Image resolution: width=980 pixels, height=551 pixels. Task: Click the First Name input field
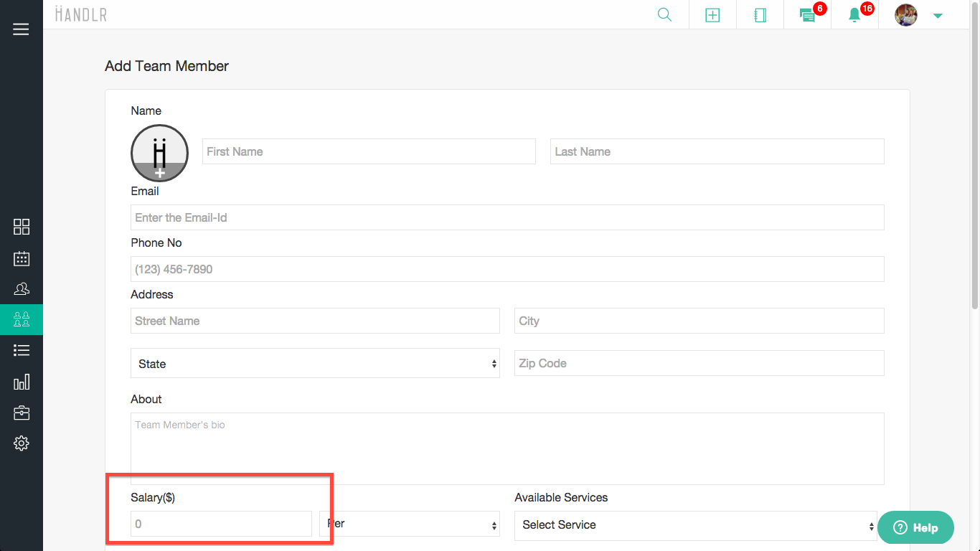[x=369, y=151]
